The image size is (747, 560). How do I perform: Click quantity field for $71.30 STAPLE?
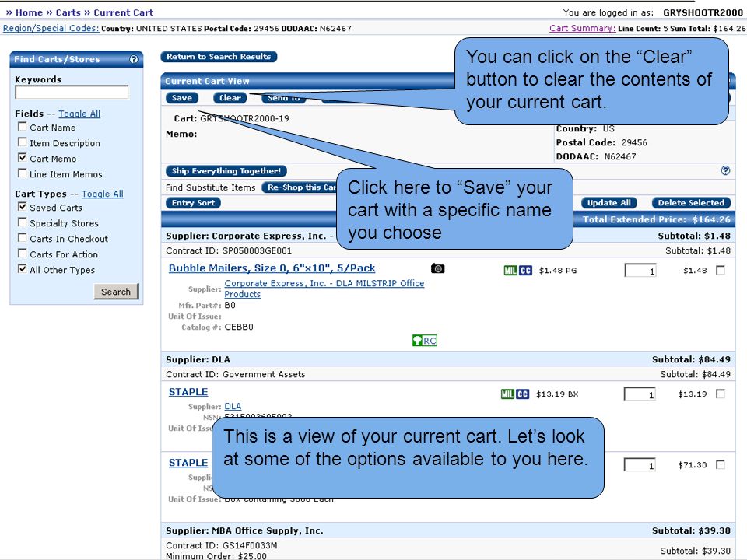click(640, 464)
